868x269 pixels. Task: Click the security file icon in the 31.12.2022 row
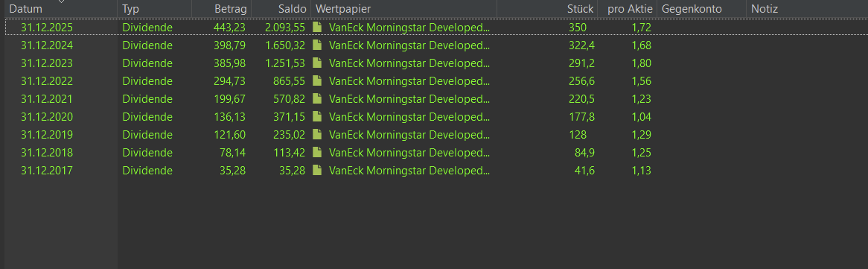316,81
